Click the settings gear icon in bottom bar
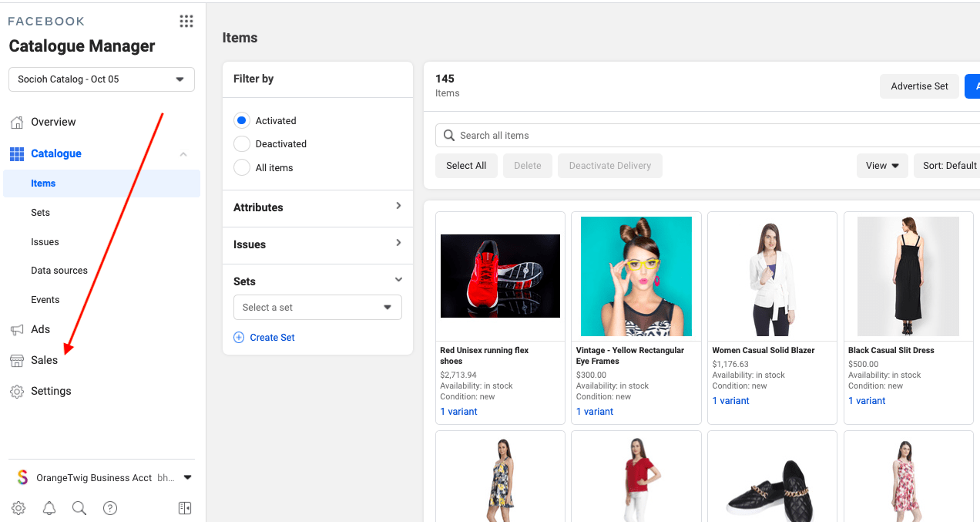The image size is (980, 522). [18, 508]
